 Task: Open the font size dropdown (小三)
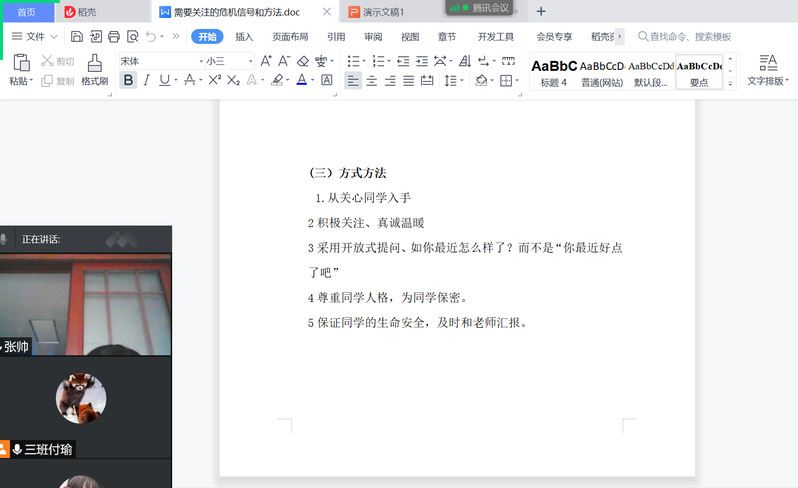pyautogui.click(x=229, y=61)
